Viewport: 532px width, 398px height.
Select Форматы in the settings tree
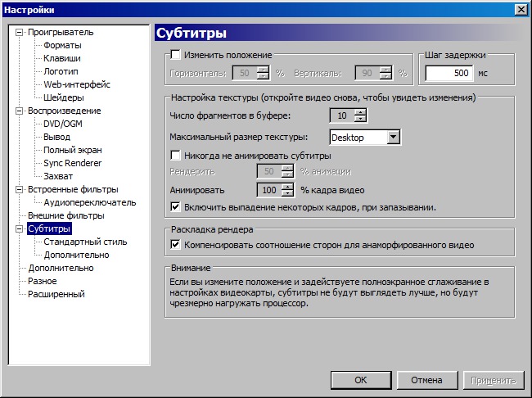(62, 46)
